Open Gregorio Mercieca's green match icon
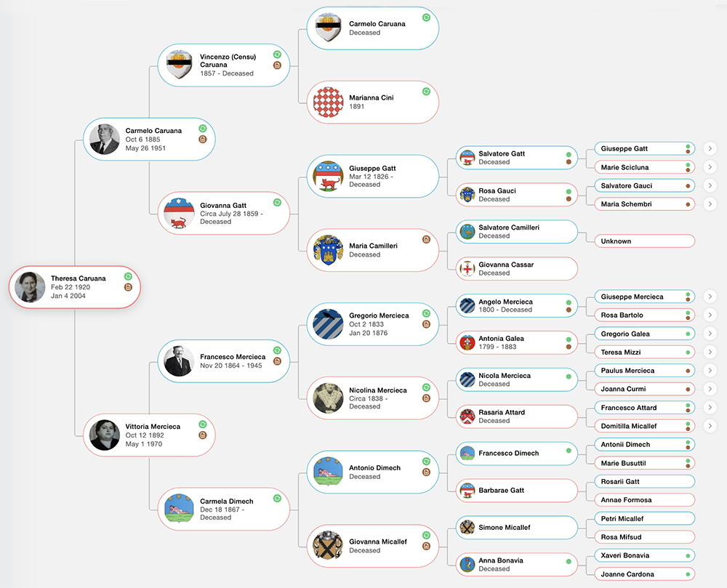Image resolution: width=727 pixels, height=588 pixels. coord(426,313)
